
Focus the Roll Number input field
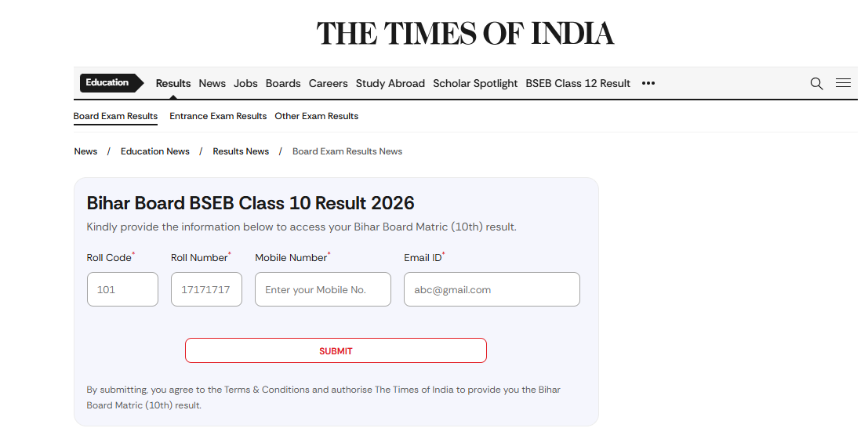click(206, 289)
